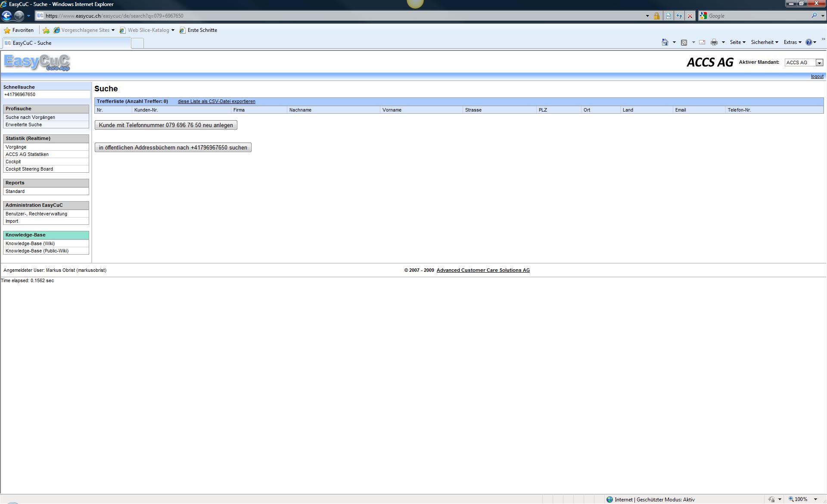Image resolution: width=827 pixels, height=504 pixels.
Task: Expand the Print dropdown arrow
Action: [x=723, y=42]
